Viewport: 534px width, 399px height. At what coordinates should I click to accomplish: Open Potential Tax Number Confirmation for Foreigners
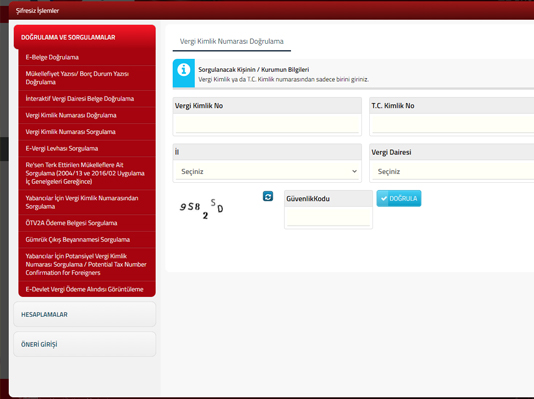87,265
